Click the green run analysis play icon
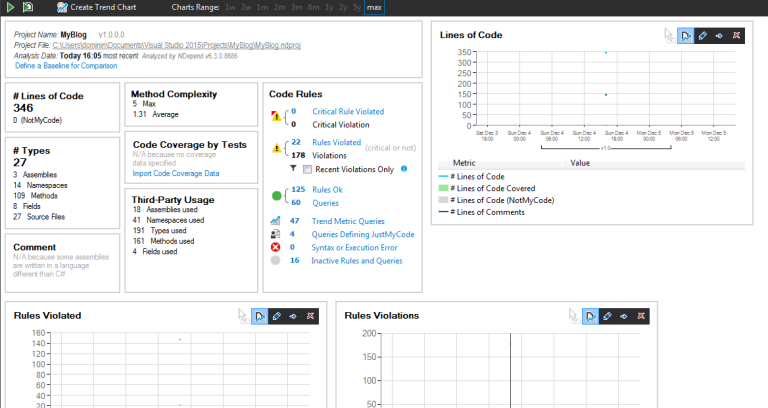The height and width of the screenshot is (408, 768). [x=10, y=7]
